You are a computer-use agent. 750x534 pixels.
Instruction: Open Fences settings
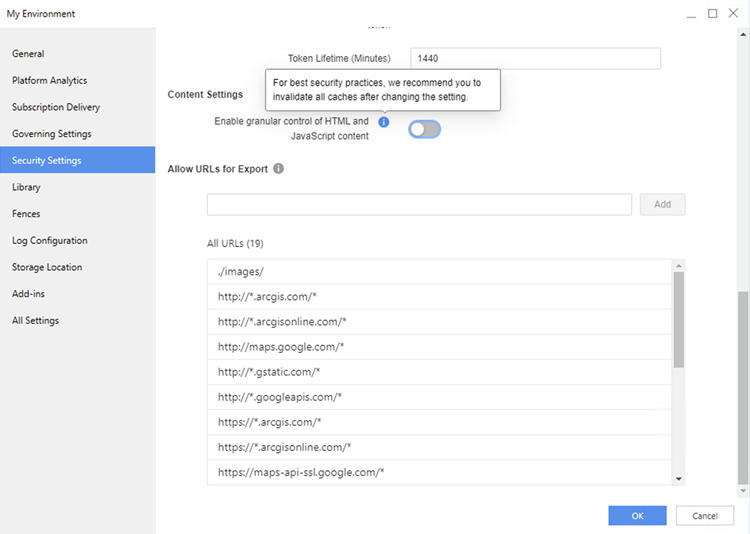(27, 214)
